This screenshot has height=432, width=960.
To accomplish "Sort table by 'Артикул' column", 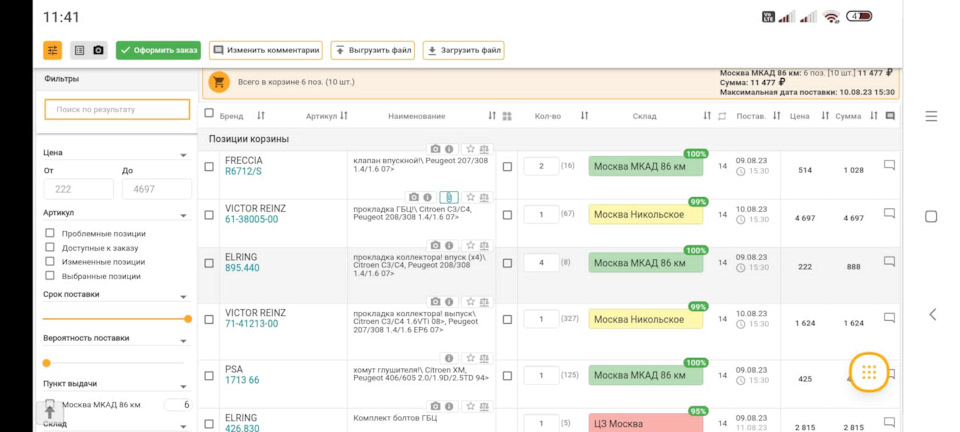I will point(343,116).
